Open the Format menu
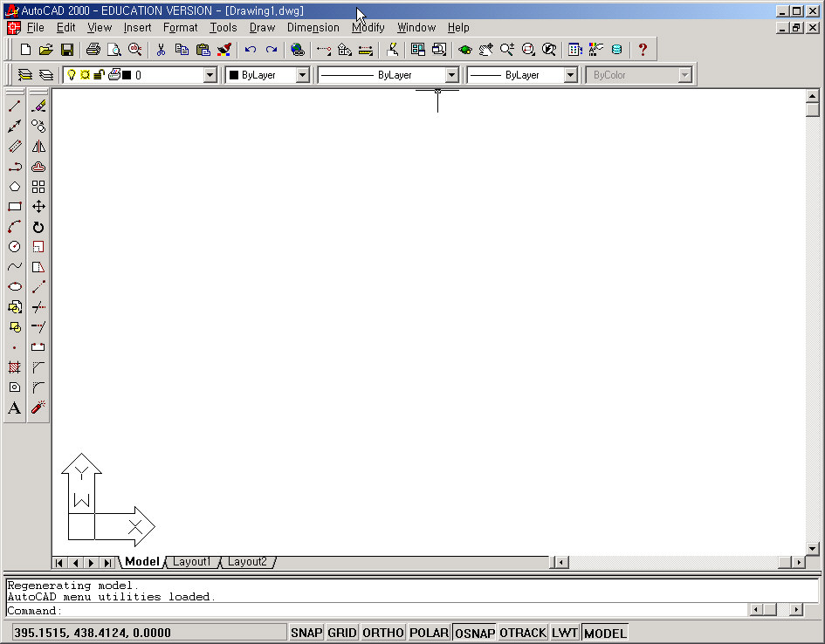The image size is (825, 644). (180, 27)
